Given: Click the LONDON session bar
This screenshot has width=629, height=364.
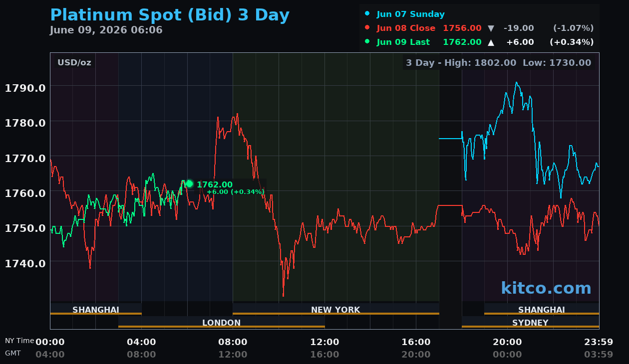Looking at the screenshot, I should point(222,322).
